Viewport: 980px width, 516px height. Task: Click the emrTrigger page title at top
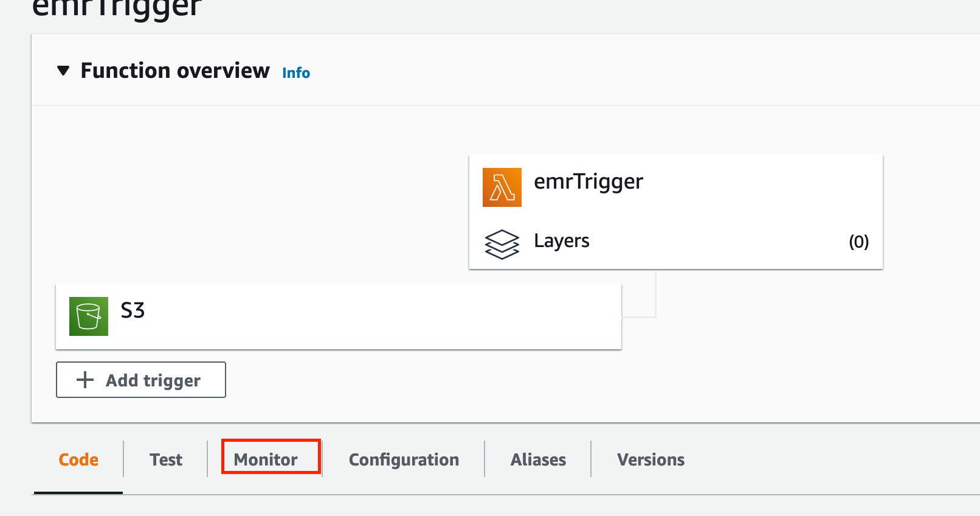116,9
